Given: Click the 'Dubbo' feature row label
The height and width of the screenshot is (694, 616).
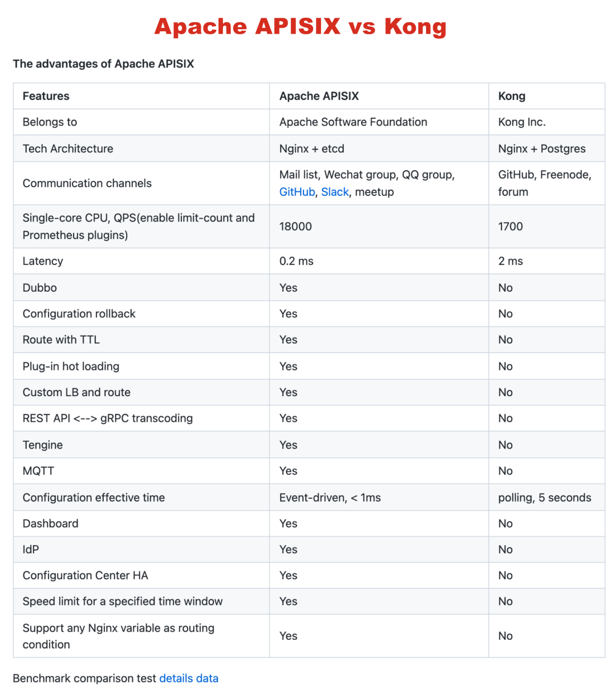Looking at the screenshot, I should click(x=40, y=288).
